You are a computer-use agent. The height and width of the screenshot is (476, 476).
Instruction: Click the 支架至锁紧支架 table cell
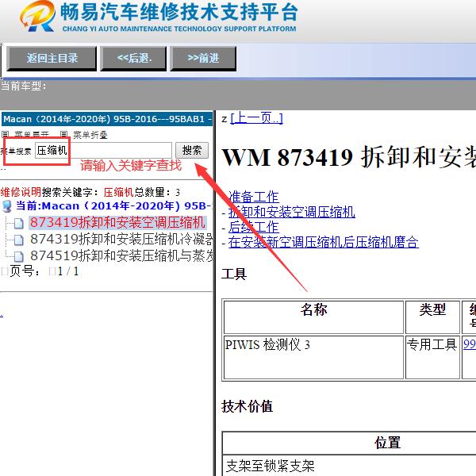tap(349, 466)
